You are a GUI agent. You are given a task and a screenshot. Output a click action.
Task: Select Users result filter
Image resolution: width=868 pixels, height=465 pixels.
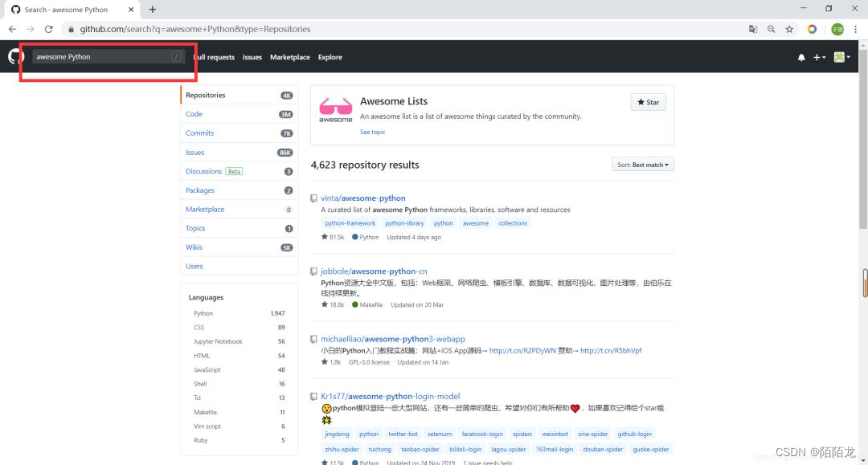click(x=240, y=266)
